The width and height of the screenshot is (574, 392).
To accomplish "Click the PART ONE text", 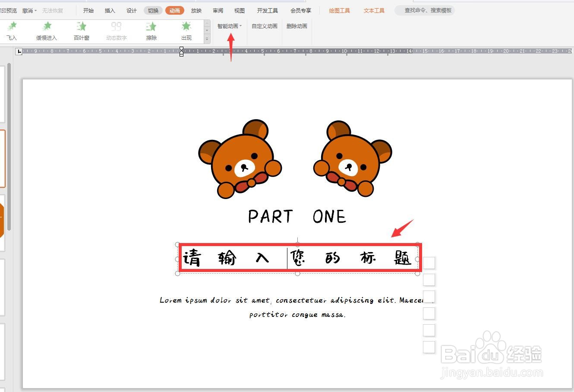I will tap(297, 216).
